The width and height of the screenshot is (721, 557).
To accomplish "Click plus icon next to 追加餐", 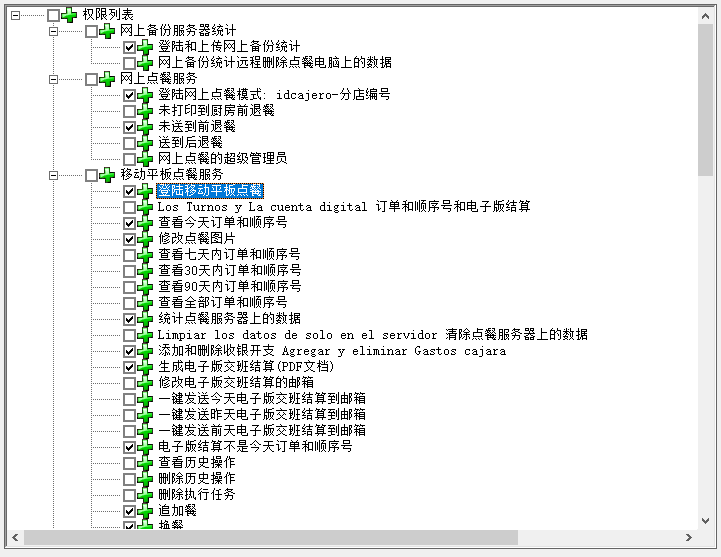I will click(145, 511).
